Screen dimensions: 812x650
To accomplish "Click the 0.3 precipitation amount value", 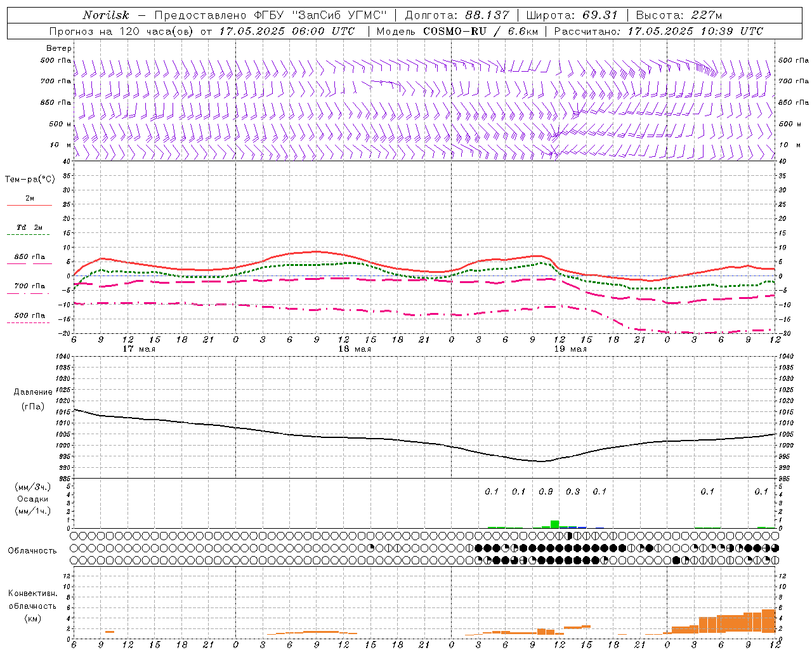I will point(573,491).
